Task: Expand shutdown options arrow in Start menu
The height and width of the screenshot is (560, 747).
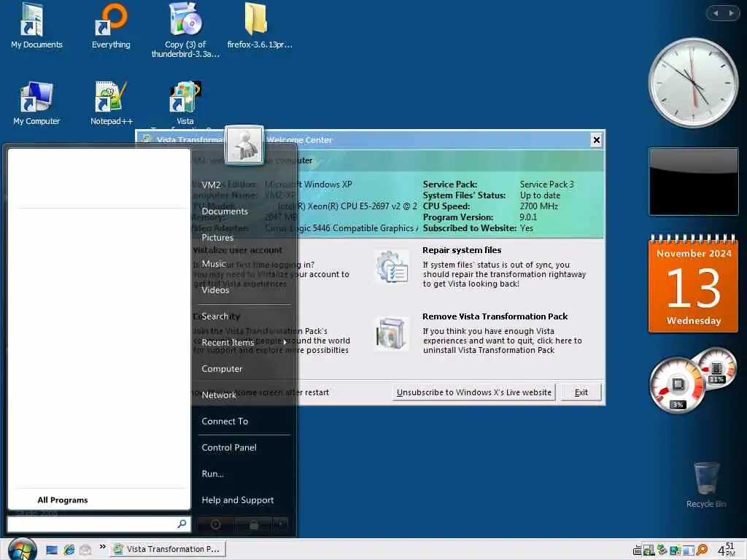Action: pos(280,524)
